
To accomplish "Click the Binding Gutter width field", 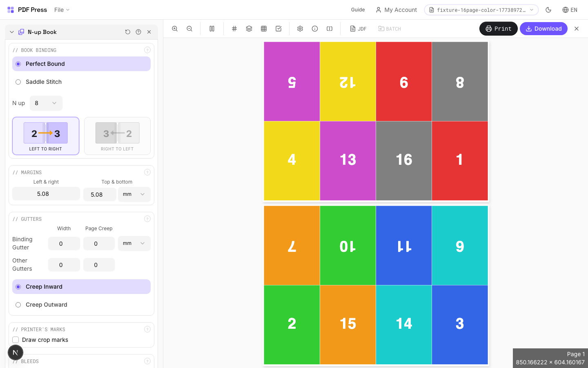I will point(64,244).
